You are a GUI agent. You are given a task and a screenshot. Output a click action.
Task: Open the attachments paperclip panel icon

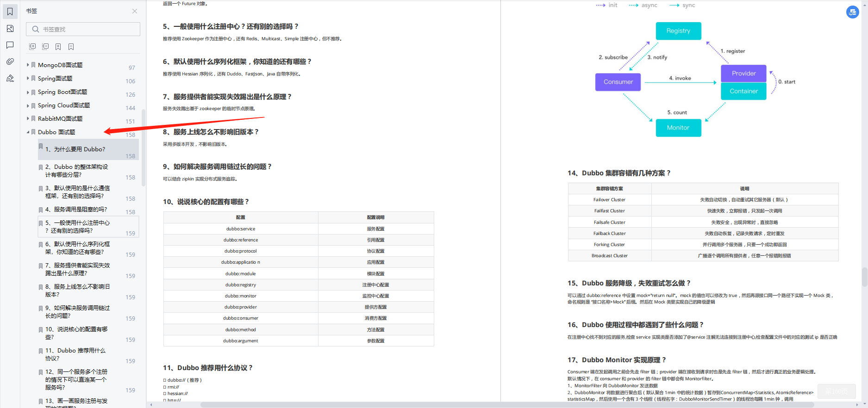pos(10,62)
